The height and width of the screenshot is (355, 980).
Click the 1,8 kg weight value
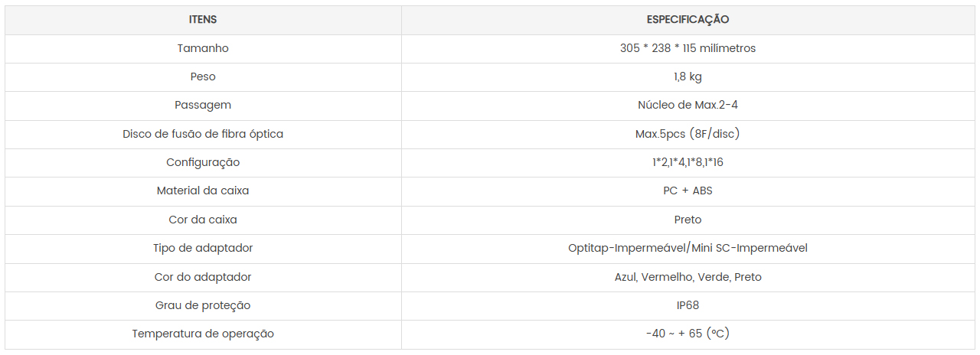(688, 77)
